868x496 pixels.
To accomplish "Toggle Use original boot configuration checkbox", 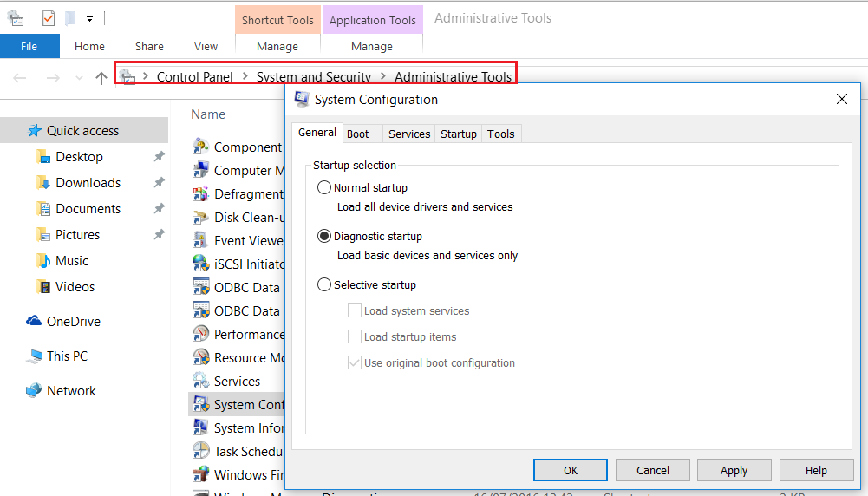I will [355, 362].
